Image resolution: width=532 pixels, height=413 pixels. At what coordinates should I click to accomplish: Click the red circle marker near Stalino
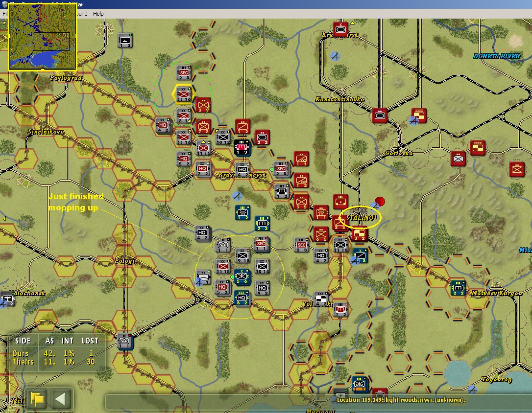[x=380, y=202]
